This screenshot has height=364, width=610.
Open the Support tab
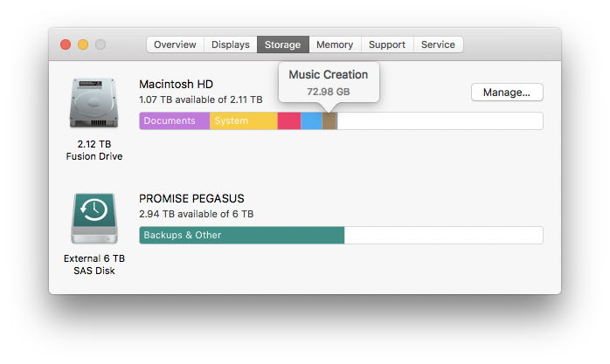[386, 45]
